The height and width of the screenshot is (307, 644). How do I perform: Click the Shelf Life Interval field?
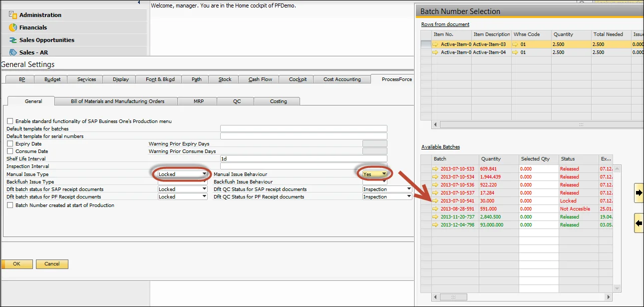tap(303, 159)
